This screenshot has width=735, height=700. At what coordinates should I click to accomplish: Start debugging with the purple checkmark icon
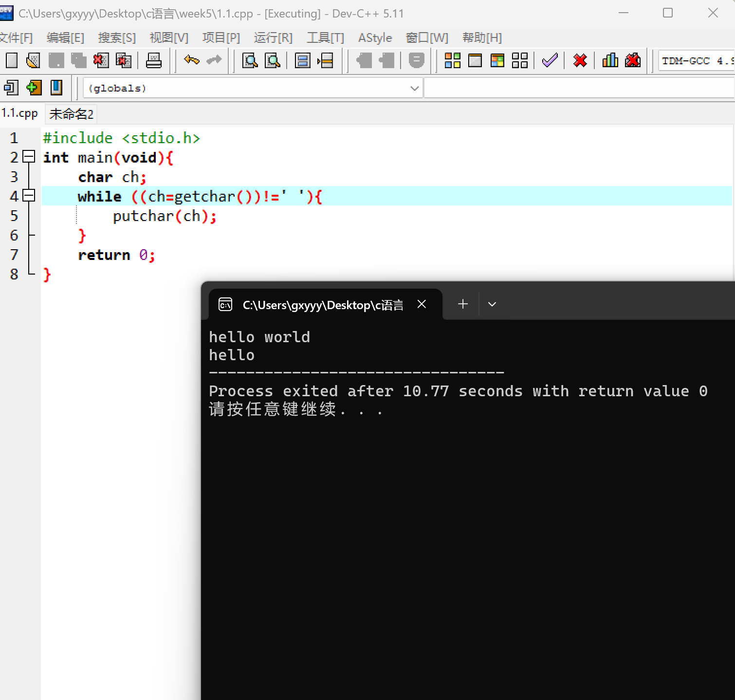pos(550,61)
